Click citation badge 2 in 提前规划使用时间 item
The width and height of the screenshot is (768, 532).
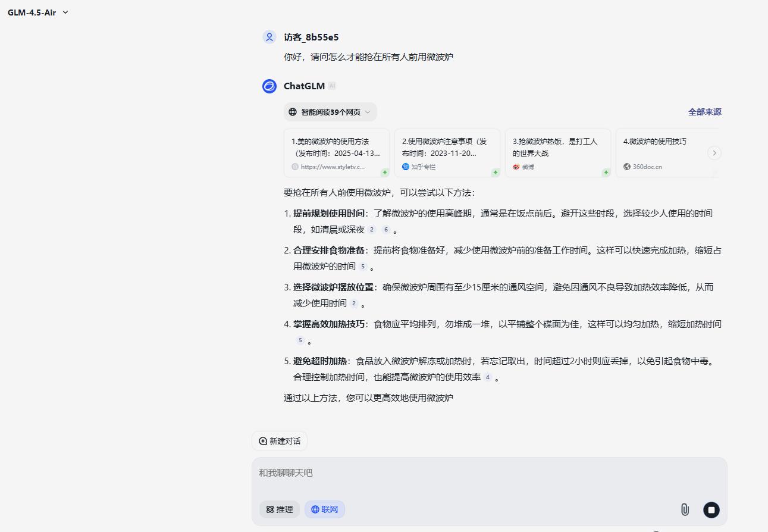tap(372, 230)
